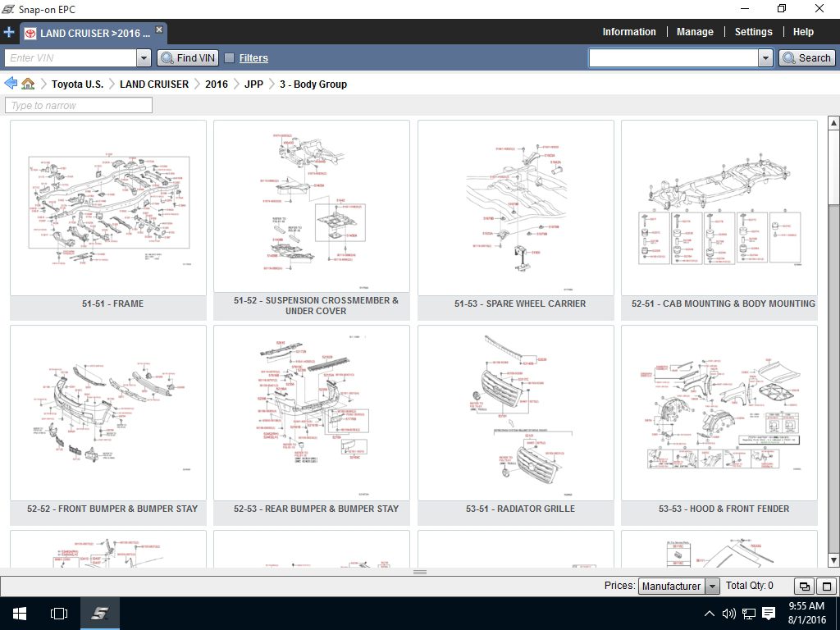The image size is (840, 630).
Task: Open the Information menu
Action: (x=629, y=32)
